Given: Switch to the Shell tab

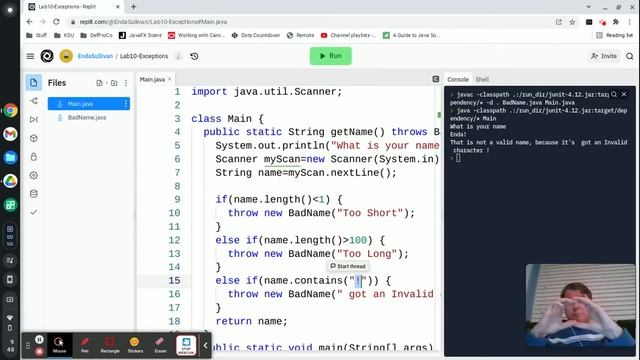Looking at the screenshot, I should pos(482,79).
